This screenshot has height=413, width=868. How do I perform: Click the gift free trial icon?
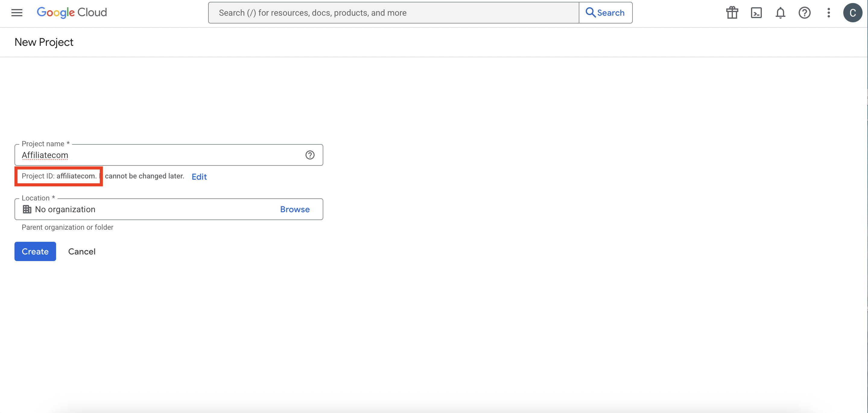pyautogui.click(x=732, y=13)
